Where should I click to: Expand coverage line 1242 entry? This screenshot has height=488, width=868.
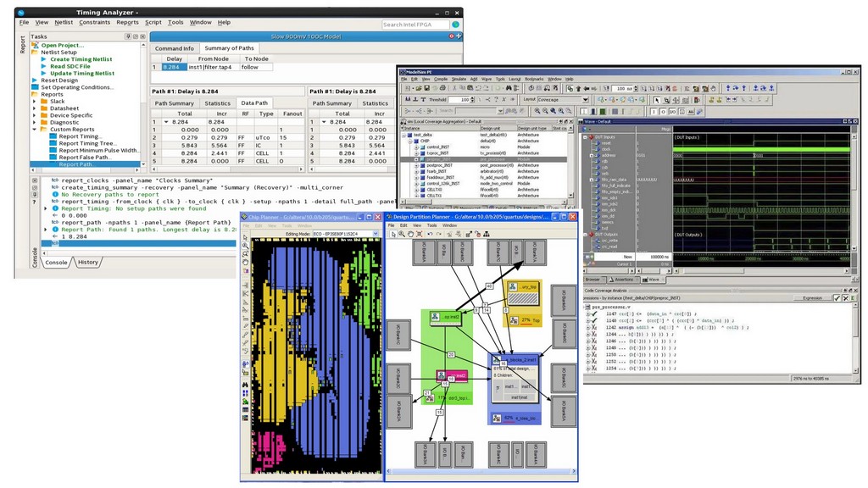tap(588, 328)
